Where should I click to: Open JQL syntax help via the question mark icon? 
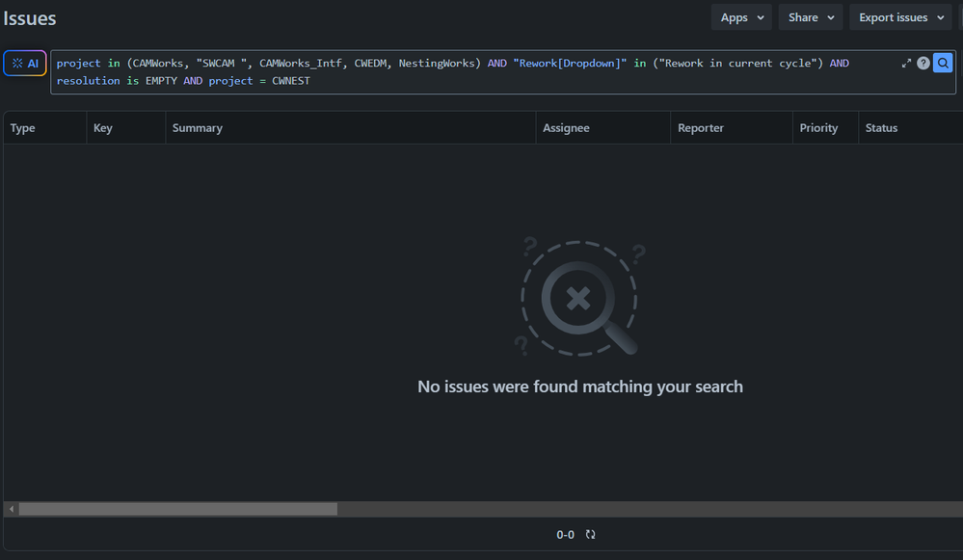(x=923, y=63)
